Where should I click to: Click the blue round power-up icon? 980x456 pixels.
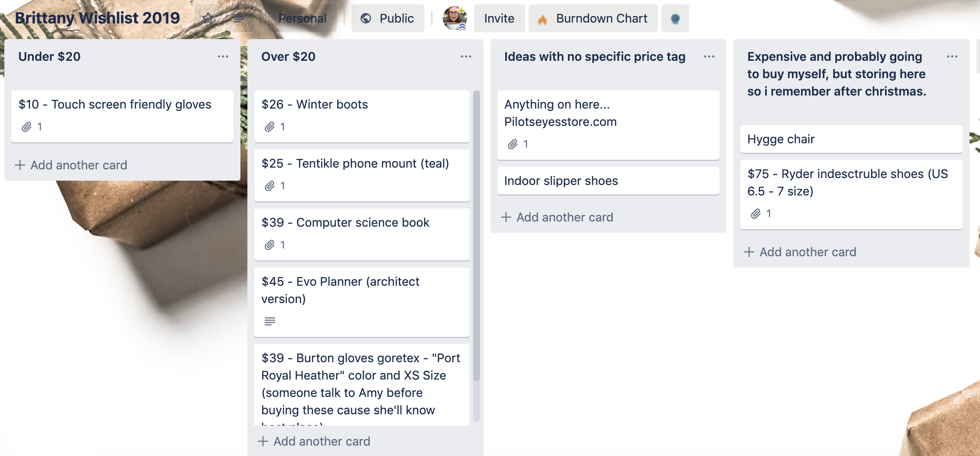(x=675, y=18)
